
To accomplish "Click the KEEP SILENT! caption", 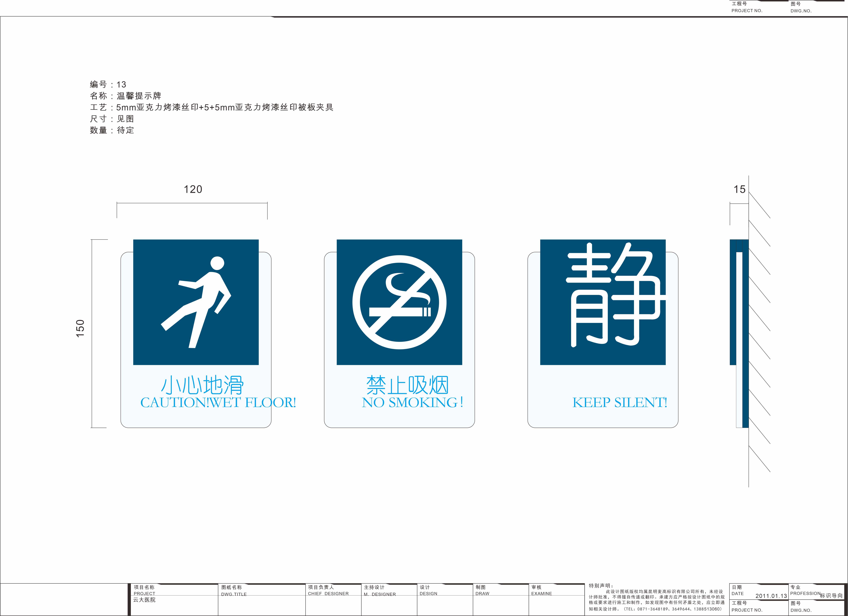I will 620,402.
